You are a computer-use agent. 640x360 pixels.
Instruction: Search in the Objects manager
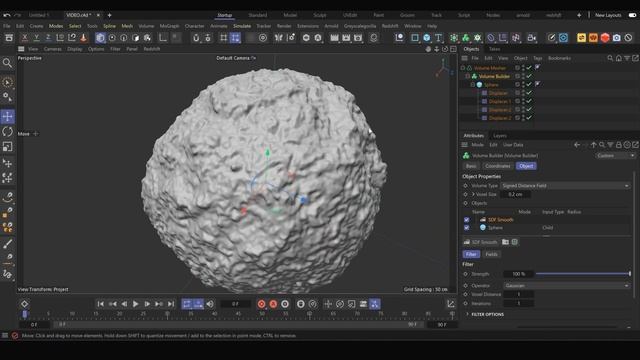coord(610,58)
